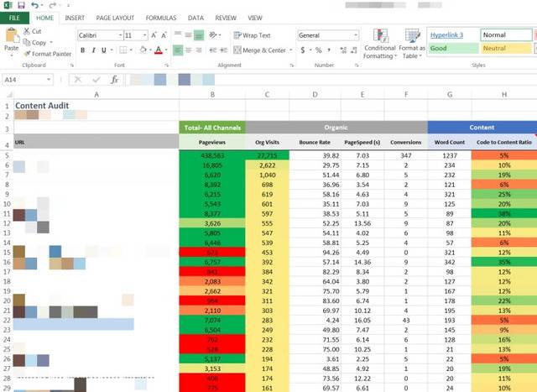The width and height of the screenshot is (537, 392).
Task: Increase font size with the large A
Action: pos(154,35)
